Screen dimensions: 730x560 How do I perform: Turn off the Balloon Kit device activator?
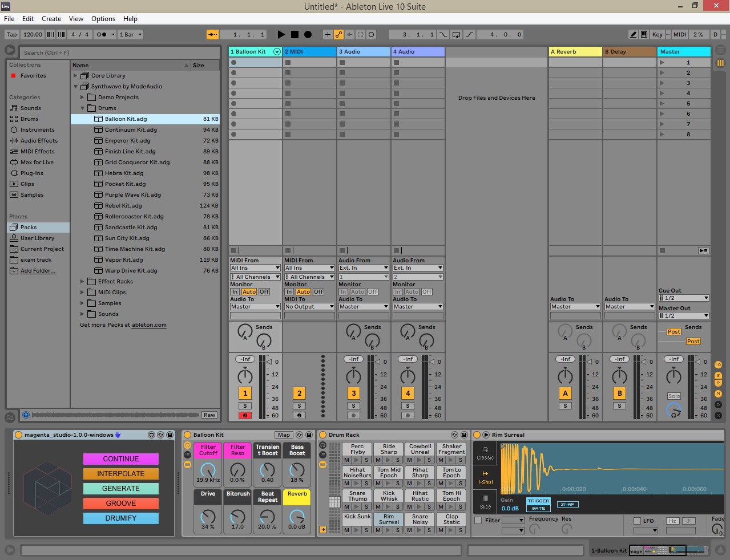click(187, 435)
